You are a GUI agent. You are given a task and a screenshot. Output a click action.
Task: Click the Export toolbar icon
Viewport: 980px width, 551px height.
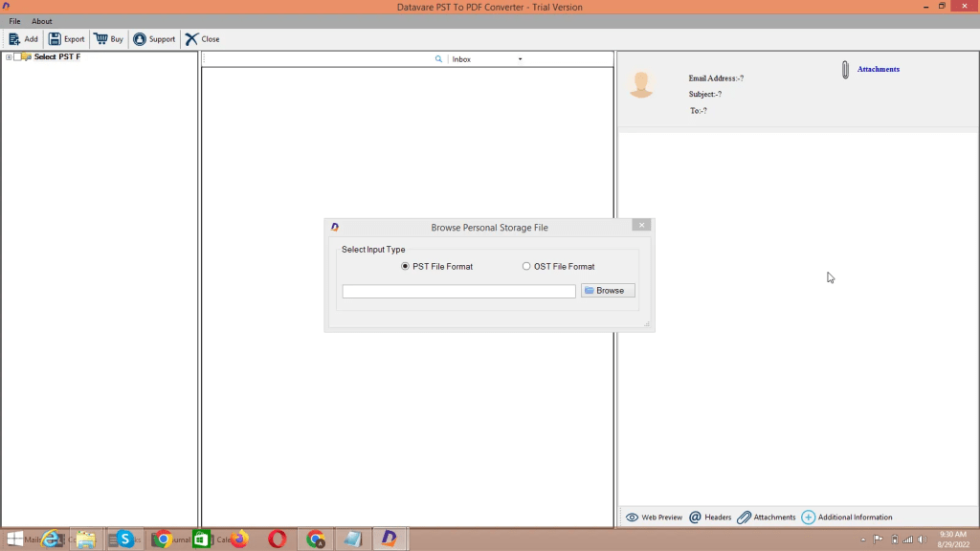(x=55, y=39)
